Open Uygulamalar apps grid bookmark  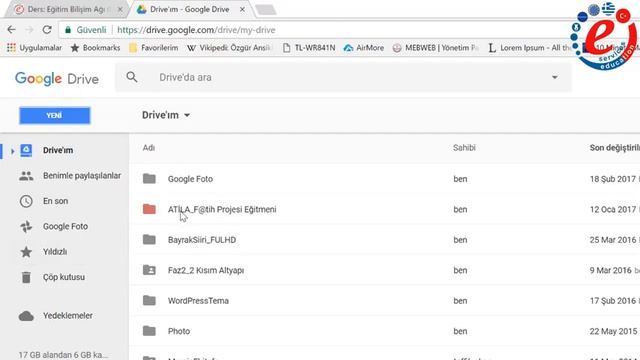[x=34, y=48]
